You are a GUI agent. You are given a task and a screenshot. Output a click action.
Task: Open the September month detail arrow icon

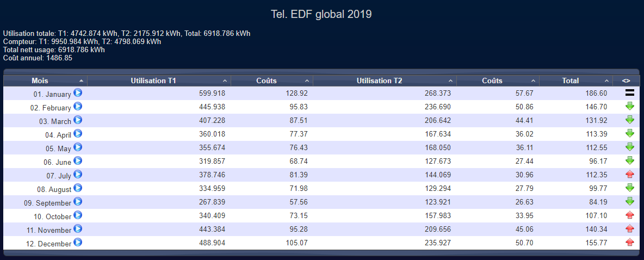point(78,201)
